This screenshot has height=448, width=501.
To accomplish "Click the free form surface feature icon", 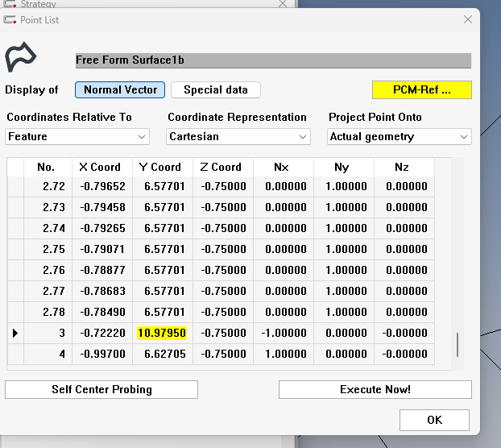I will point(21,59).
